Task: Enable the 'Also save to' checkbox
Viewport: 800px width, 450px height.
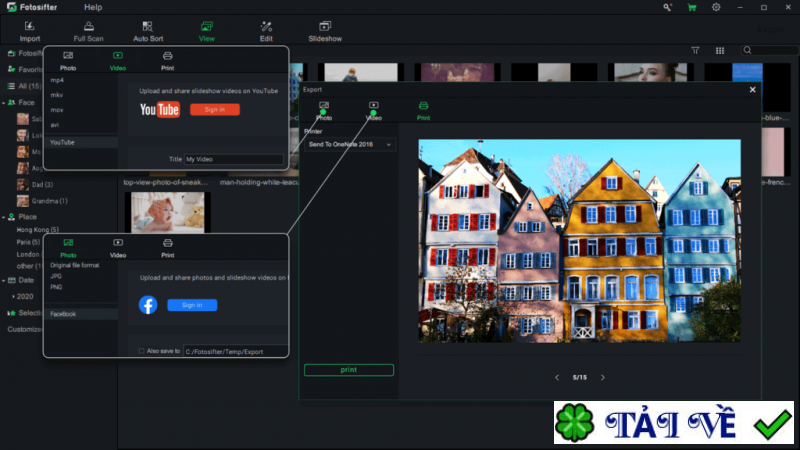Action: click(x=141, y=351)
